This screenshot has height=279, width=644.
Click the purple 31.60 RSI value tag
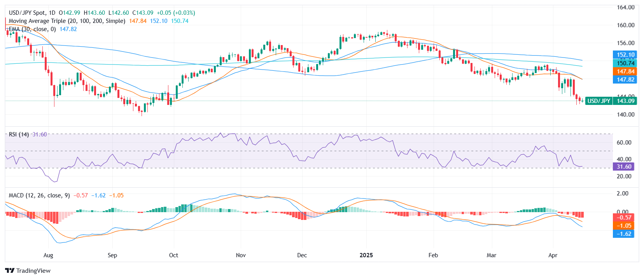tap(623, 167)
